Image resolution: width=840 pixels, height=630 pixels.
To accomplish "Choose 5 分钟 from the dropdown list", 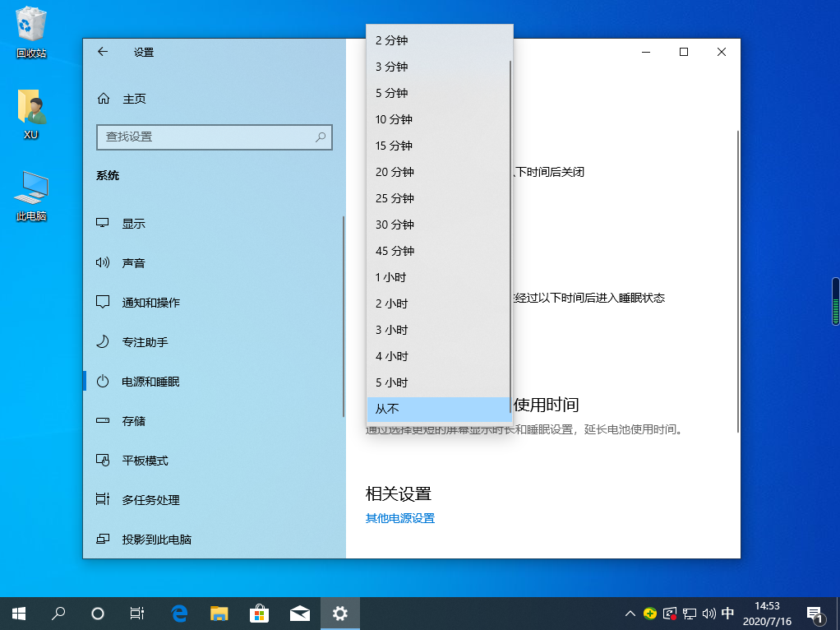I will click(438, 93).
